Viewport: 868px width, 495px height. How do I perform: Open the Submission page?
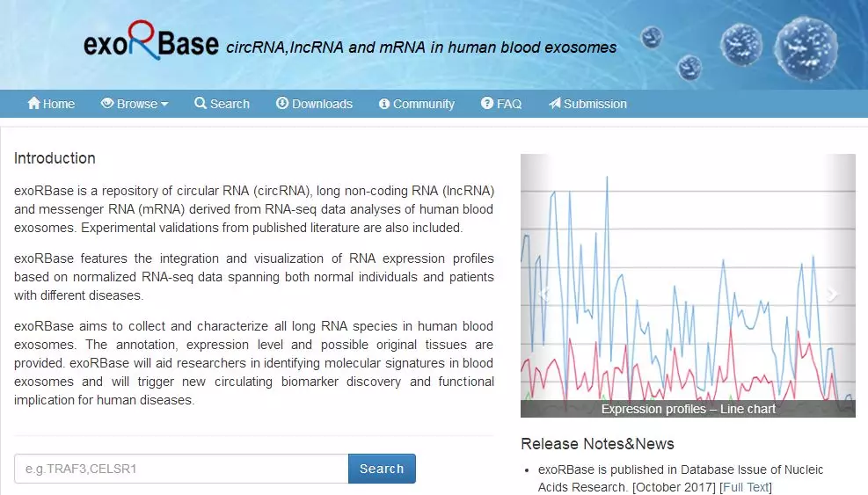(x=587, y=104)
